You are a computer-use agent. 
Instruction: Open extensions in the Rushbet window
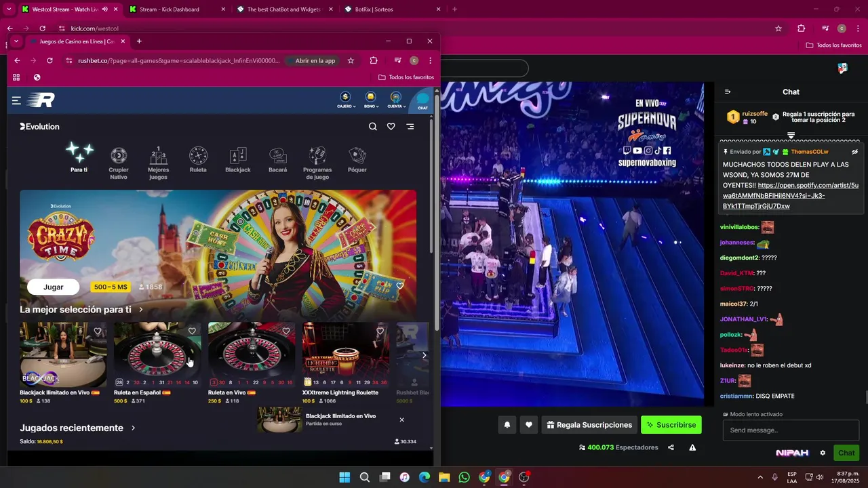pyautogui.click(x=374, y=60)
